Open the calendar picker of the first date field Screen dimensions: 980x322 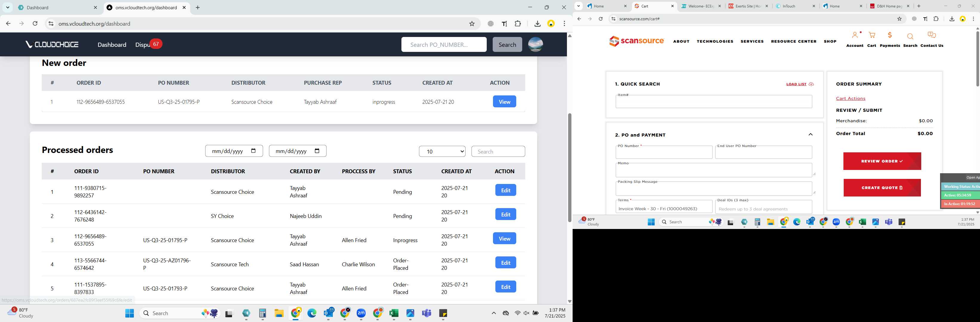[x=254, y=151]
